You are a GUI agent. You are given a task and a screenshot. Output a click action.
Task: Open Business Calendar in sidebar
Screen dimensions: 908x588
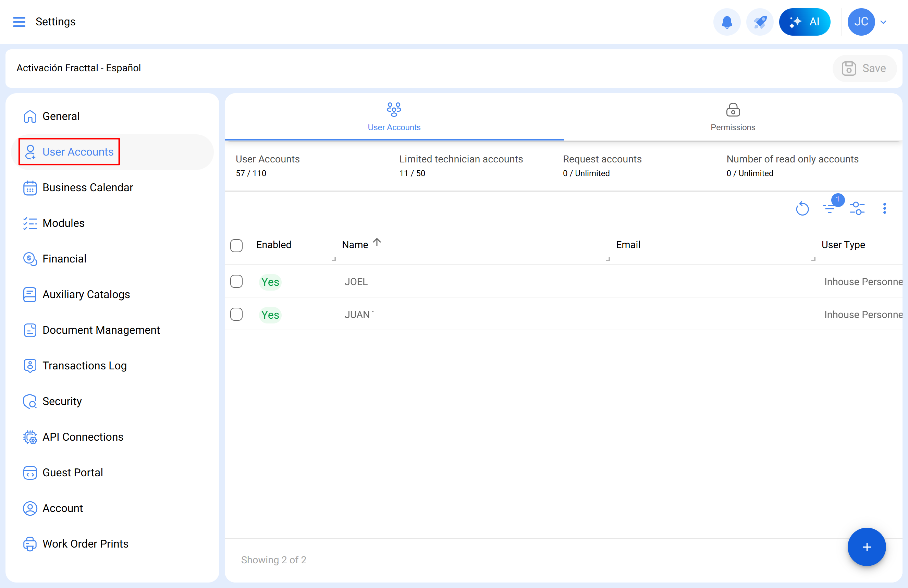click(x=87, y=187)
